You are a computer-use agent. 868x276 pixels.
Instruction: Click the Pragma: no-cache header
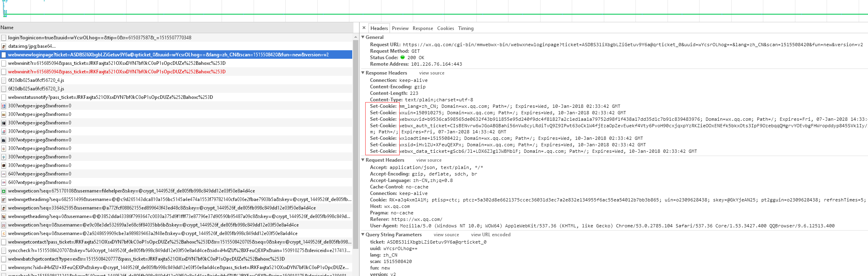pos(392,213)
